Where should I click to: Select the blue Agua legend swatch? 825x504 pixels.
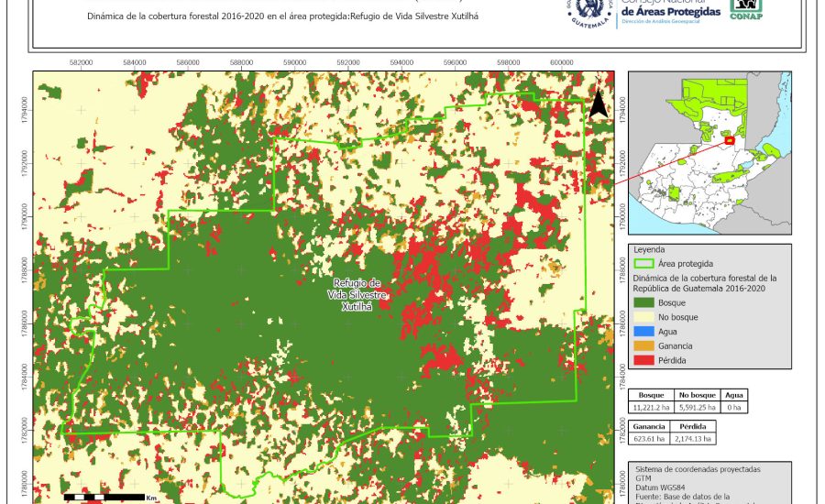coord(643,331)
